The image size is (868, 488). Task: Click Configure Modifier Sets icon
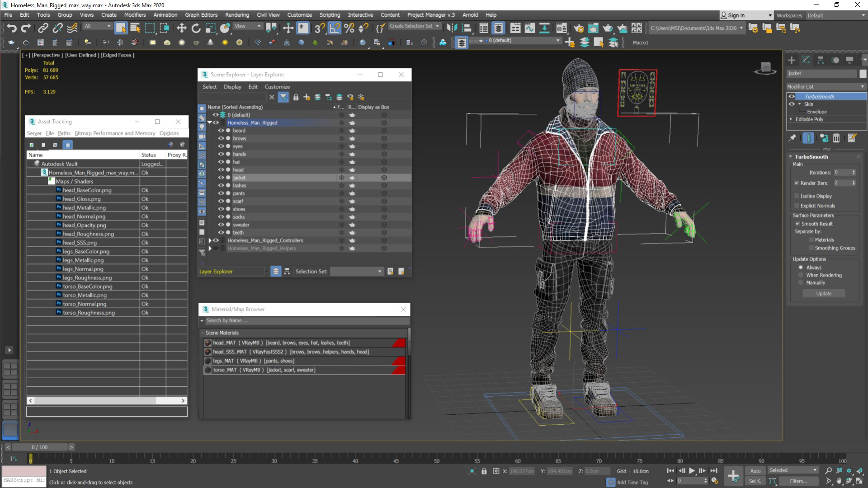coord(852,138)
